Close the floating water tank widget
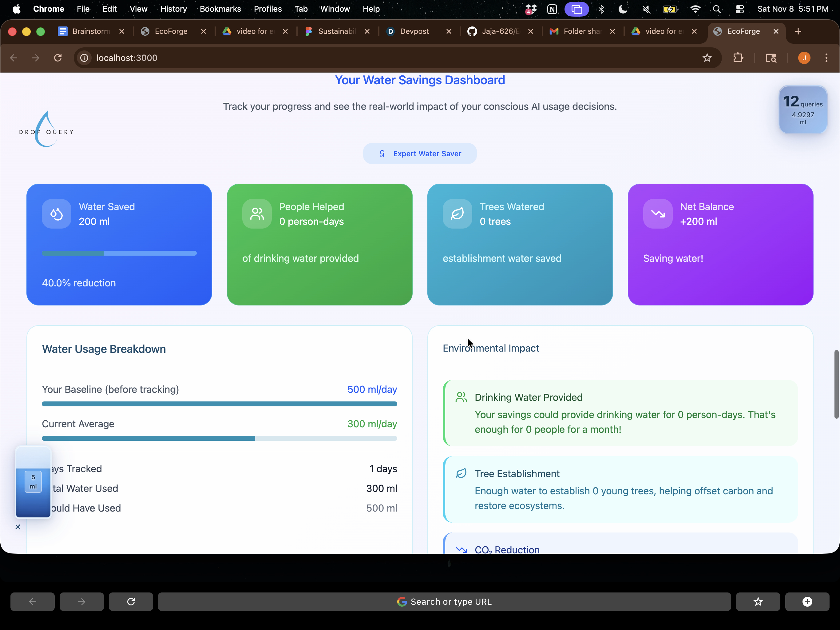840x630 pixels. [18, 527]
